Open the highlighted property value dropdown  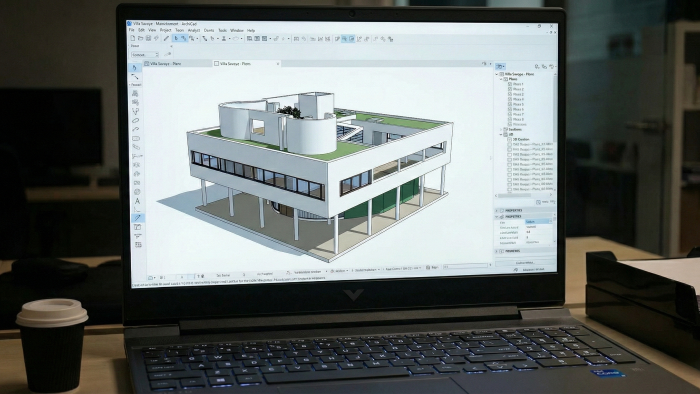550,221
